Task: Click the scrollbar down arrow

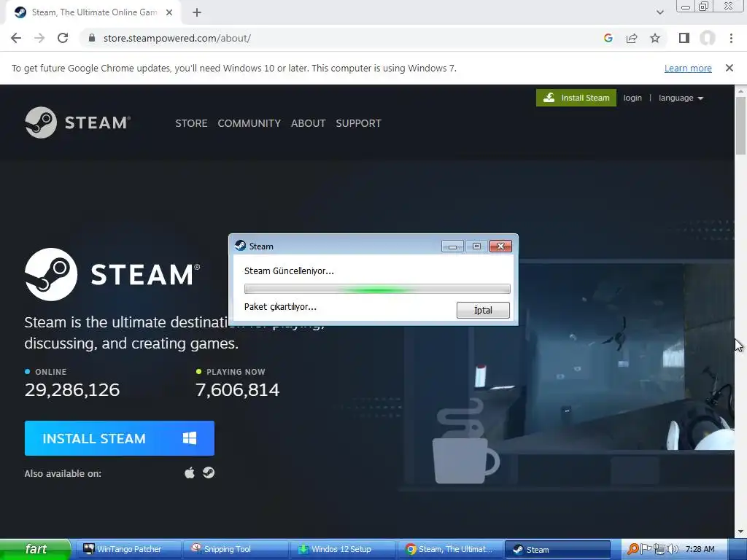Action: 740,532
